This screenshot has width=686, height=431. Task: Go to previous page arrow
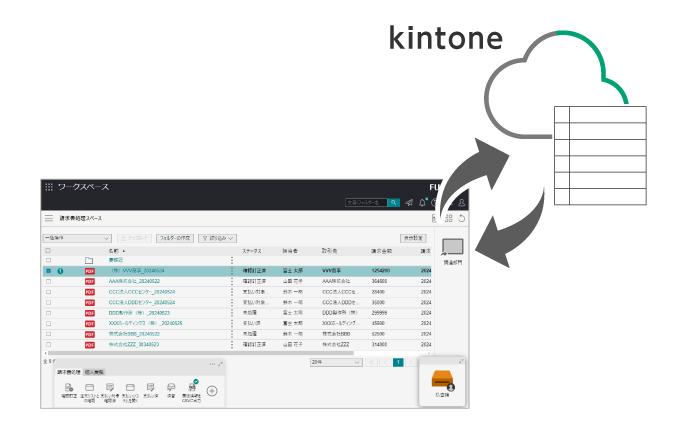(x=385, y=362)
